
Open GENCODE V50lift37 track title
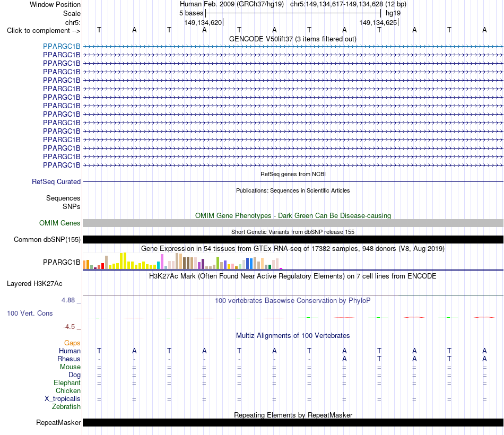pos(292,39)
